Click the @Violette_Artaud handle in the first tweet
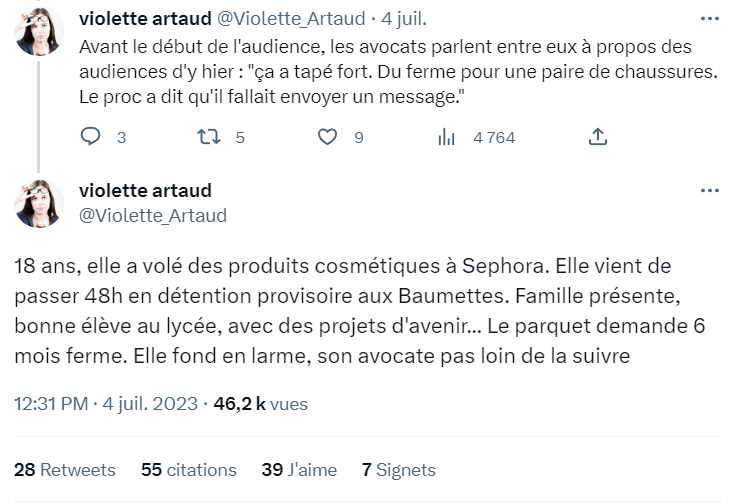 pyautogui.click(x=291, y=19)
